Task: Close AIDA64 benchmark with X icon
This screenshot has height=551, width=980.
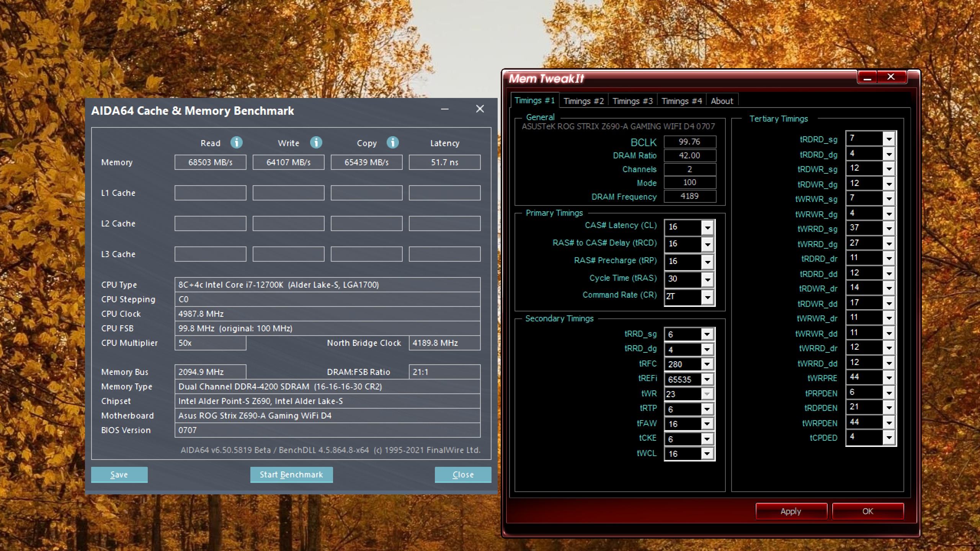Action: 480,109
